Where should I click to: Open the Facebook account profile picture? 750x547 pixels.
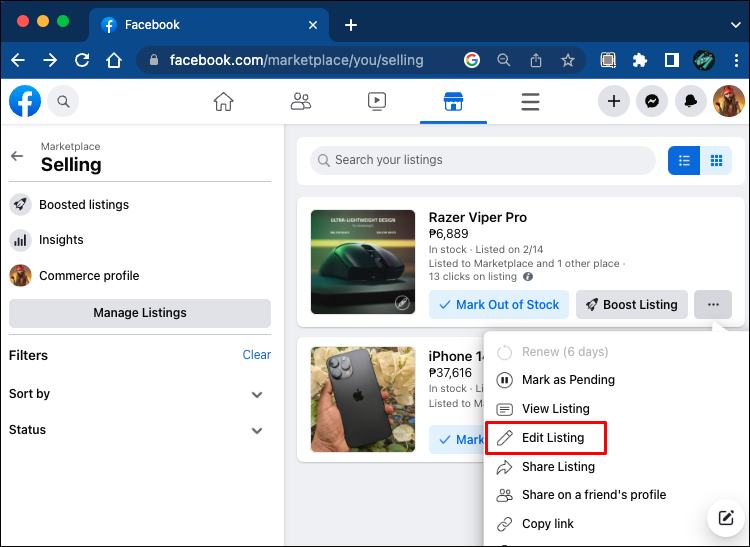coord(728,101)
